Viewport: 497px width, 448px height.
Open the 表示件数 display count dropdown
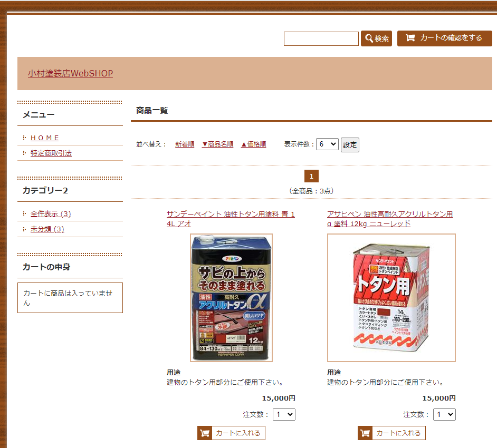[327, 144]
